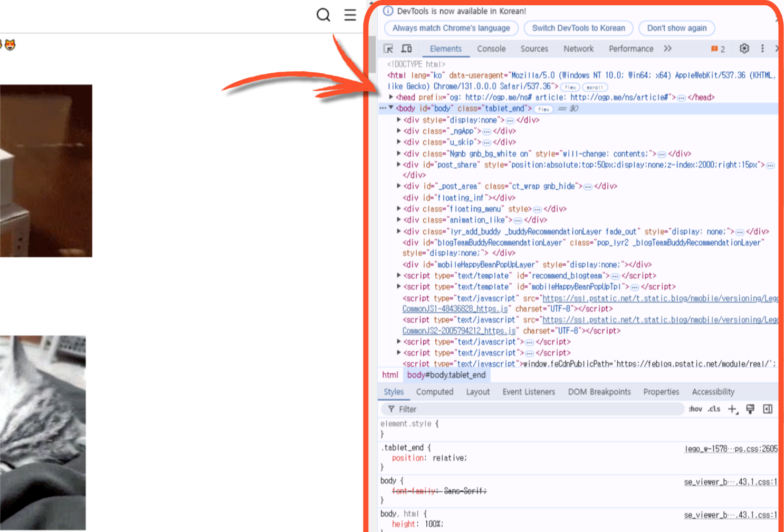Expand the post_share div node

coord(399,165)
